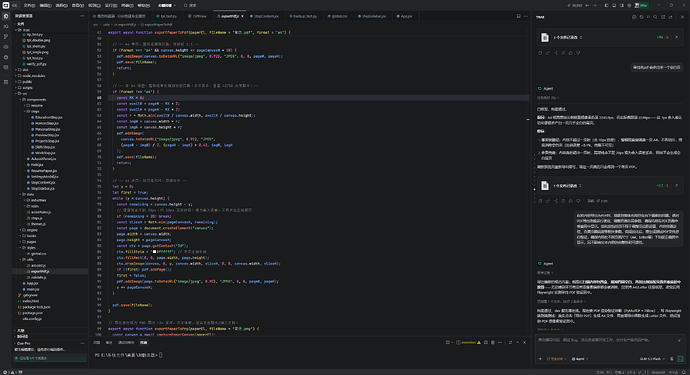Open the powershell terminal profile dropdown

coord(468,342)
